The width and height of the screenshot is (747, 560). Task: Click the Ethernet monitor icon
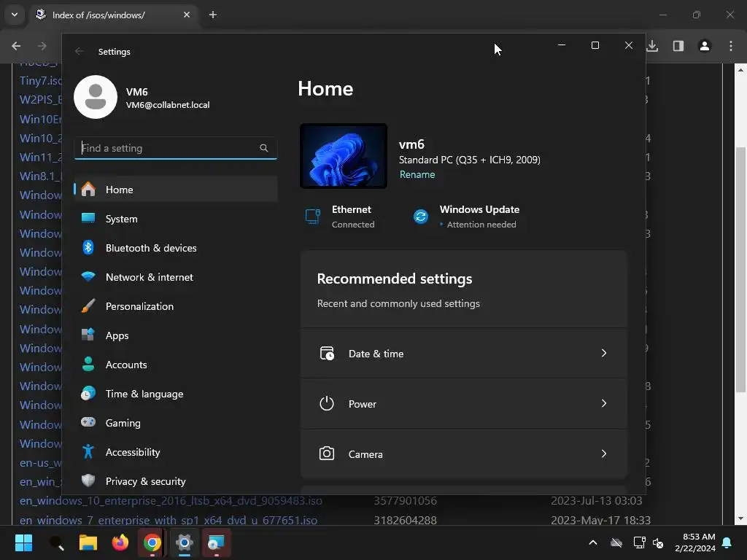tap(313, 216)
